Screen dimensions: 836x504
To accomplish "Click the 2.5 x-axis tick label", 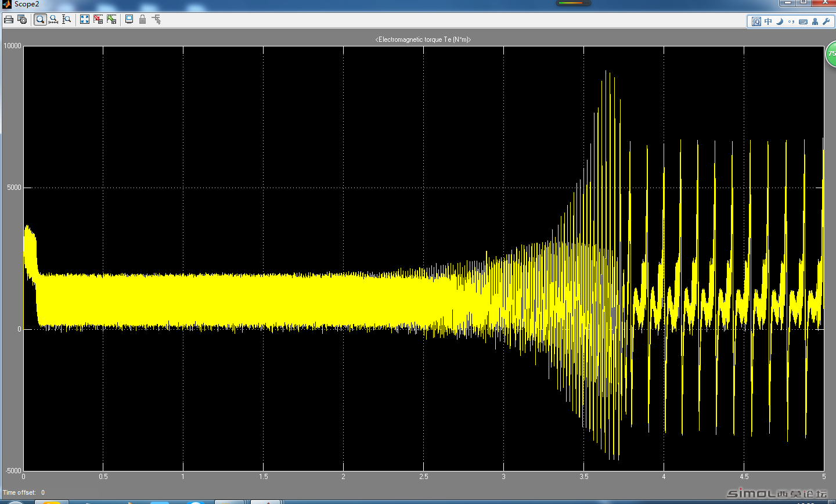I will pyautogui.click(x=423, y=477).
